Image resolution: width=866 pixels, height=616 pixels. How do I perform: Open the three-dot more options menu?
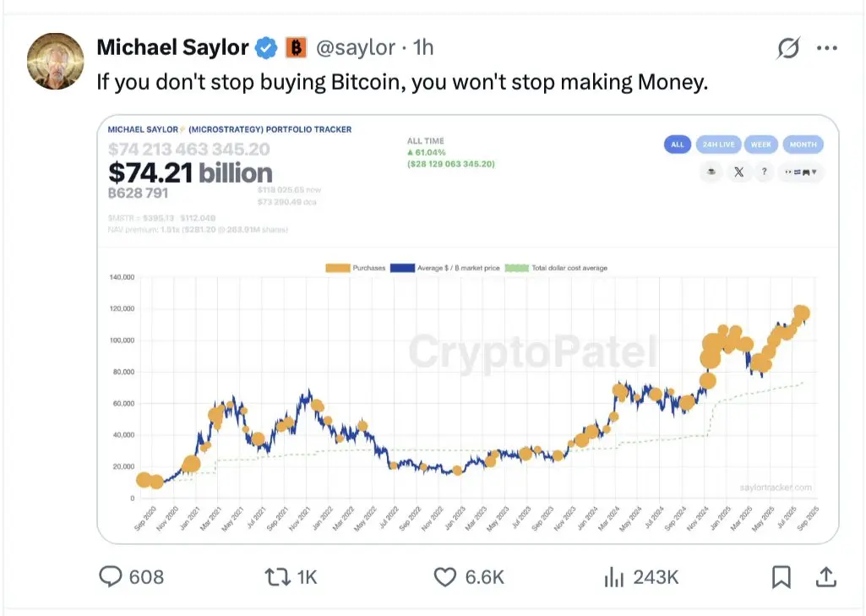(x=827, y=48)
